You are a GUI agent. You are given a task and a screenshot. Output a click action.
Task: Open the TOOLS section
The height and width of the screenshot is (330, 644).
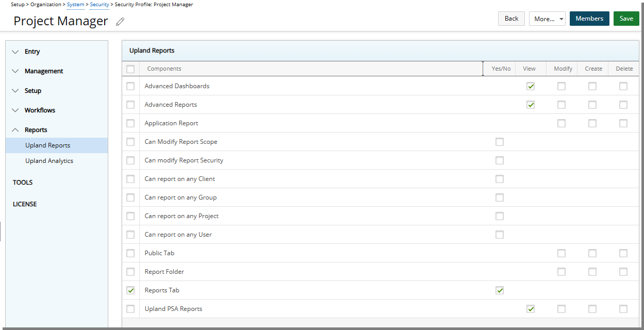(x=22, y=182)
